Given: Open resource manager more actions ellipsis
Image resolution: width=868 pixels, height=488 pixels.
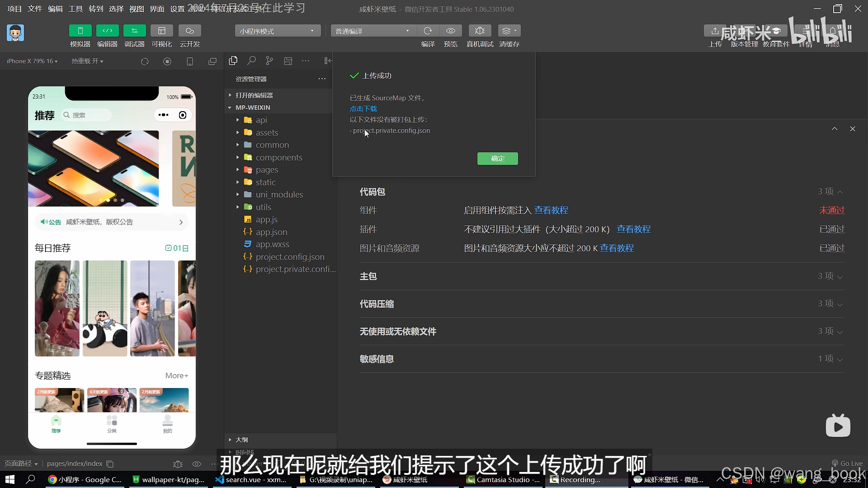Looking at the screenshot, I should [x=322, y=79].
